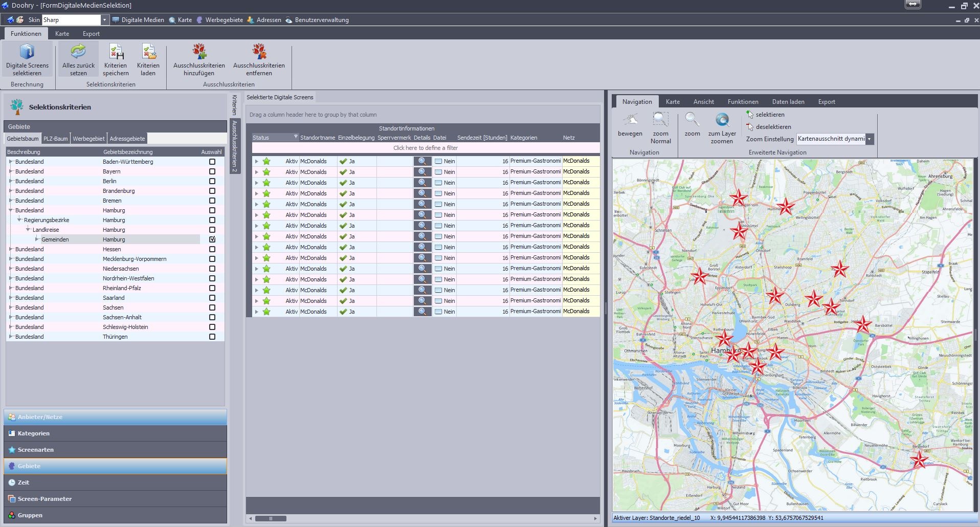
Task: Check the Hessen checkbox
Action: (x=212, y=249)
